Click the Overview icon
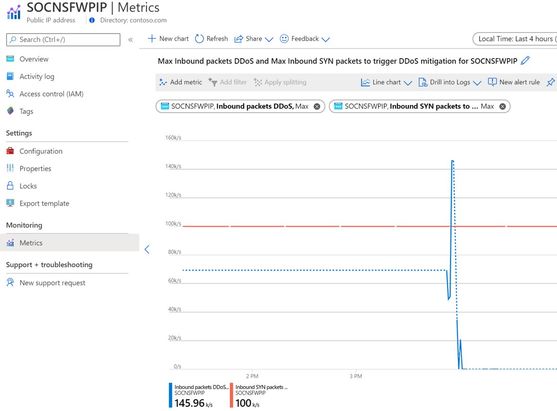557x411 pixels. (x=10, y=59)
